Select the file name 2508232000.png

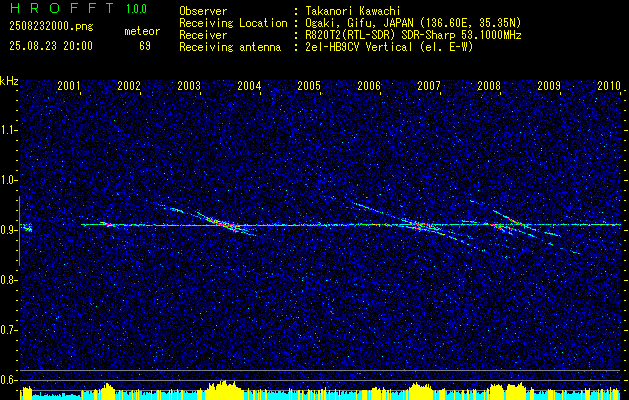(x=51, y=26)
